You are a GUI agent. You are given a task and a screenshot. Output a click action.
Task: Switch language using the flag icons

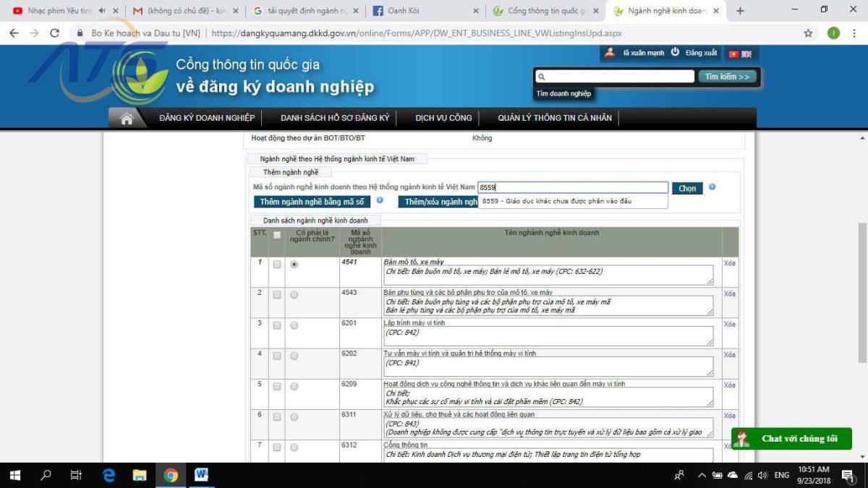coord(740,53)
